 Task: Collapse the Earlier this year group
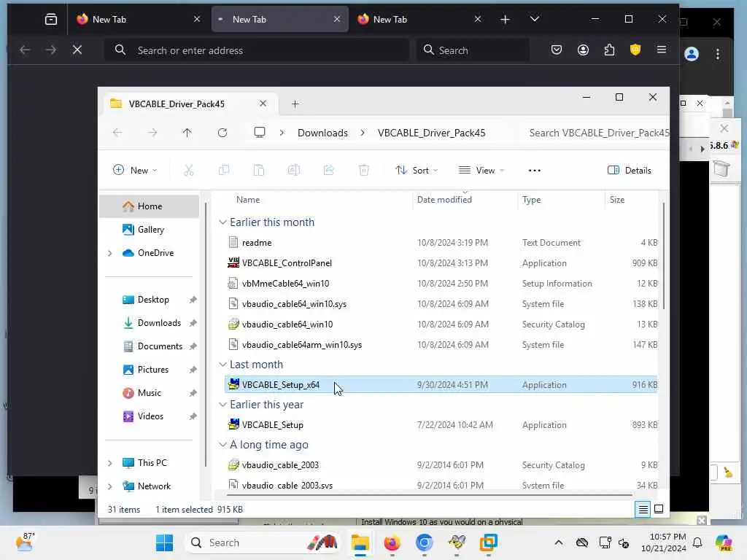click(222, 404)
